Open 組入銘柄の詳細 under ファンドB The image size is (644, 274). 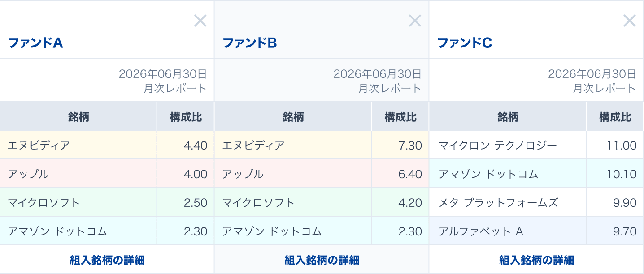click(x=322, y=260)
